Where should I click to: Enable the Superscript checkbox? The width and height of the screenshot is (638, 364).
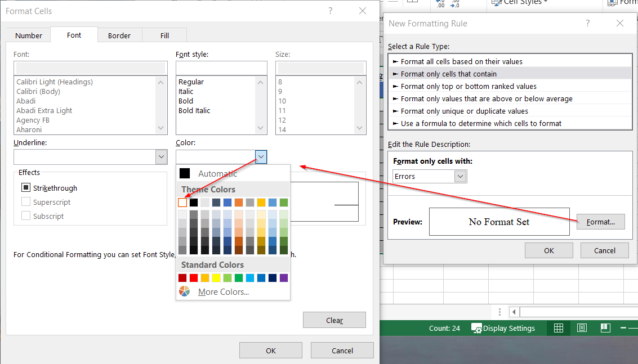[x=26, y=202]
